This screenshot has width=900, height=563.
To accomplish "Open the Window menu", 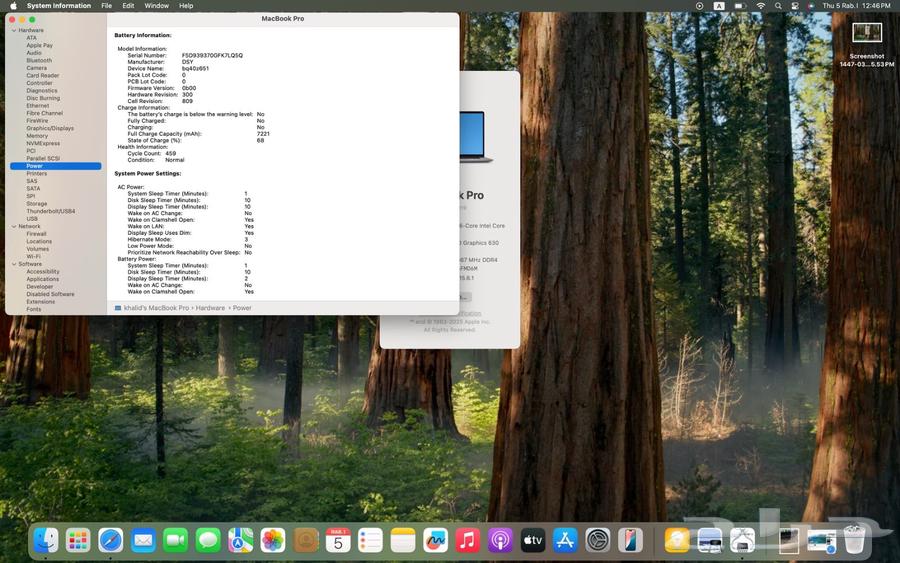I will pyautogui.click(x=157, y=6).
